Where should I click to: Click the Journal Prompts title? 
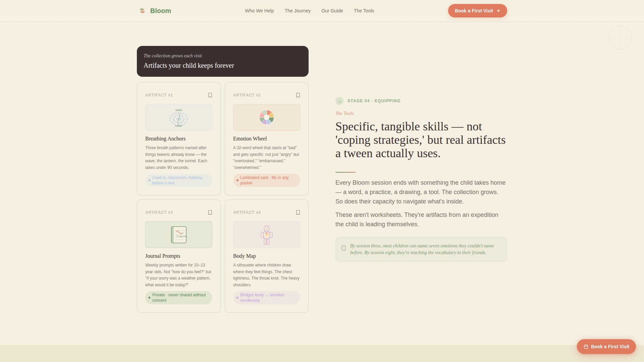163,256
